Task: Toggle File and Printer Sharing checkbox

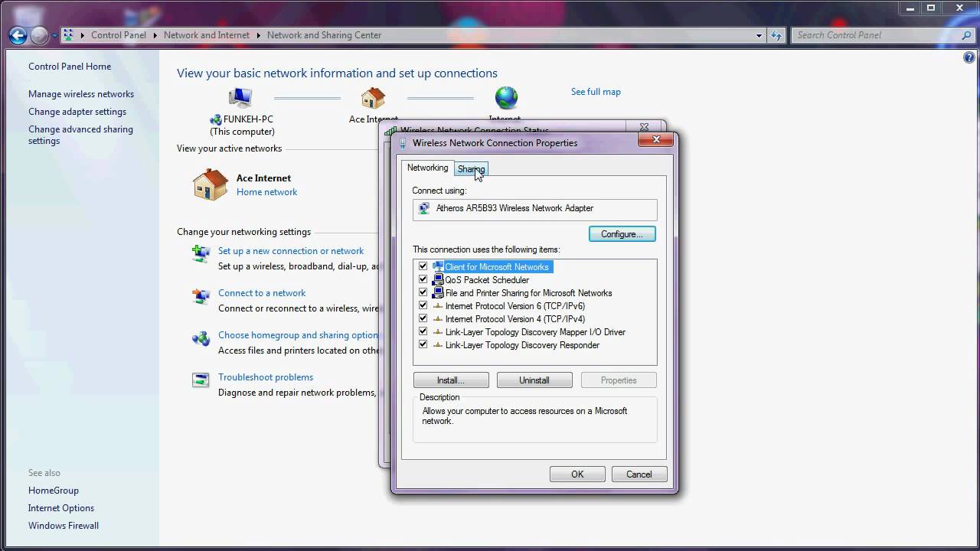Action: (423, 292)
